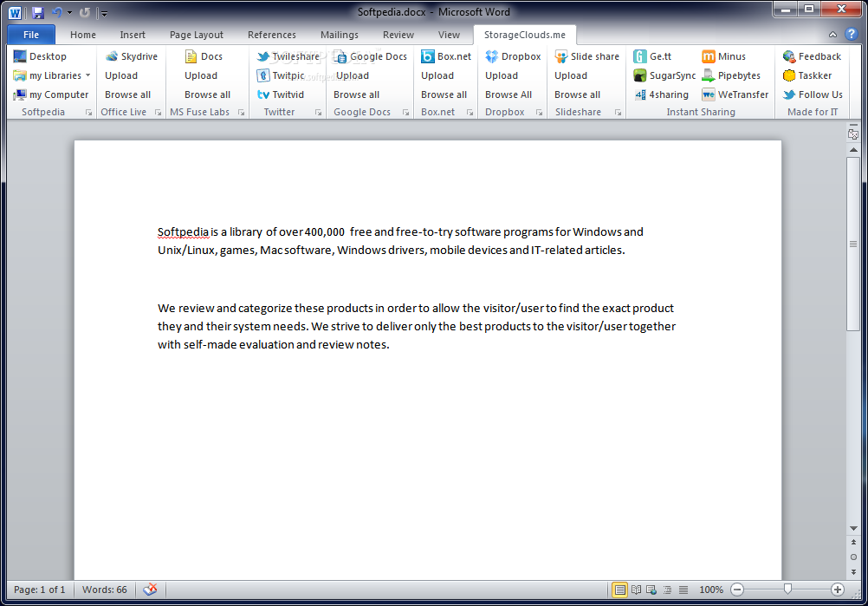This screenshot has height=606, width=868.
Task: Click proofing errors status bar icon
Action: pyautogui.click(x=150, y=590)
